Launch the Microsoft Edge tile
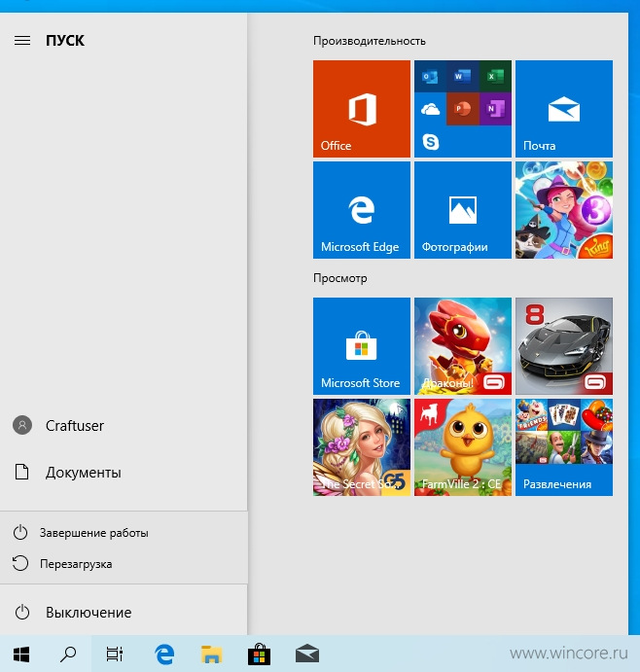The width and height of the screenshot is (640, 672). pos(362,210)
